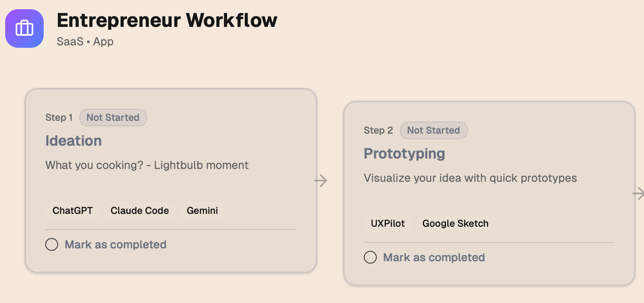
Task: Select the Gemini tool chip
Action: tap(202, 211)
